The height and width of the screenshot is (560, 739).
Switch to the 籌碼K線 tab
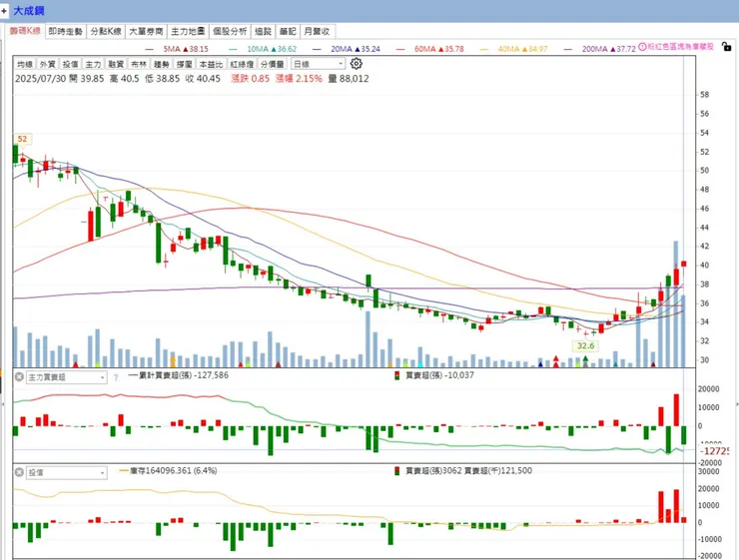click(25, 31)
